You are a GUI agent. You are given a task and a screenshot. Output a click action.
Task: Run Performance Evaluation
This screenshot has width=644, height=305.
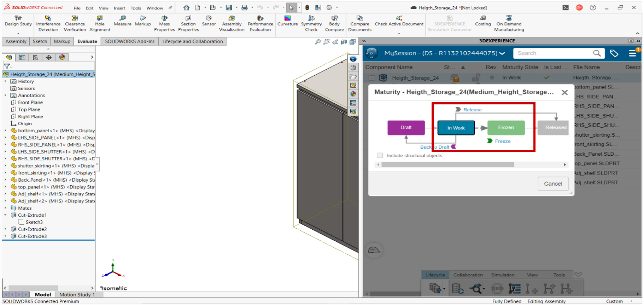point(260,23)
